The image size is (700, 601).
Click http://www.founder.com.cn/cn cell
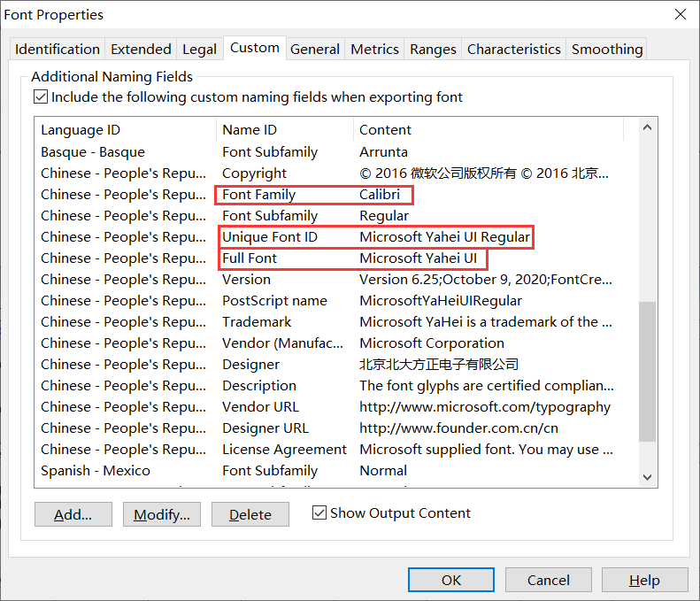coord(458,428)
